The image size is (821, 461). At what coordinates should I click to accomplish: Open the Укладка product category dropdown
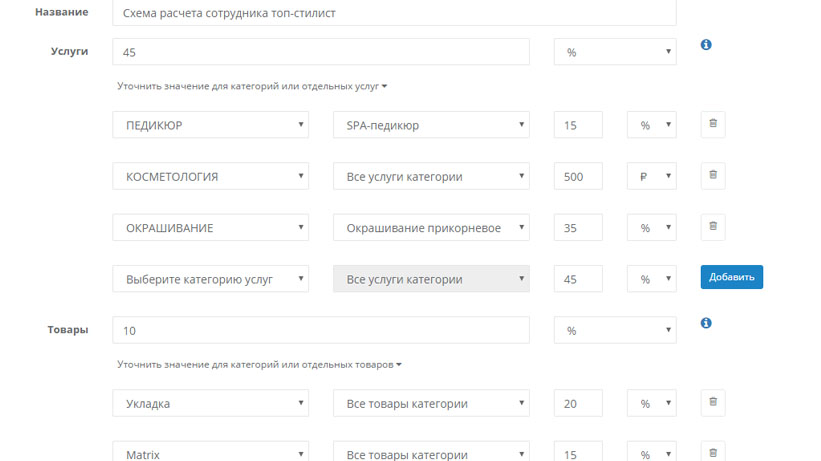(210, 403)
